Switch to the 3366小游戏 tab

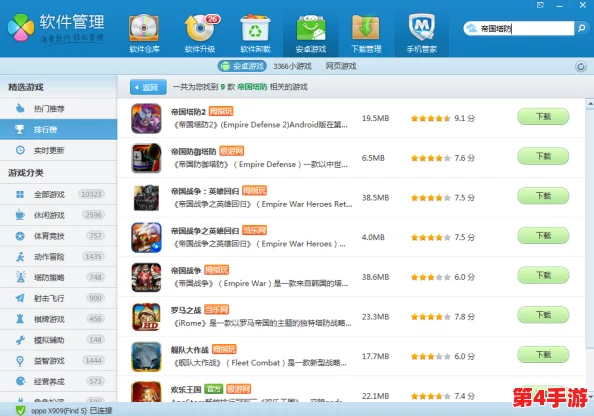[x=292, y=66]
